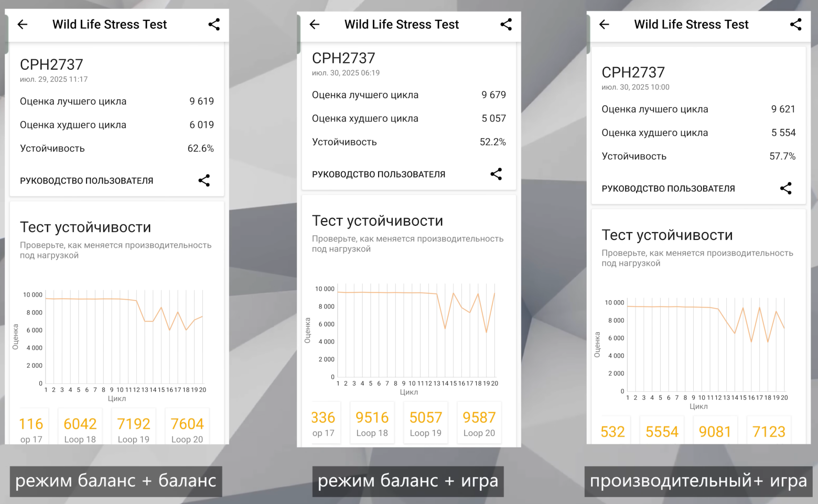818x504 pixels.
Task: Share the result card with stability 52.2%
Action: (496, 174)
